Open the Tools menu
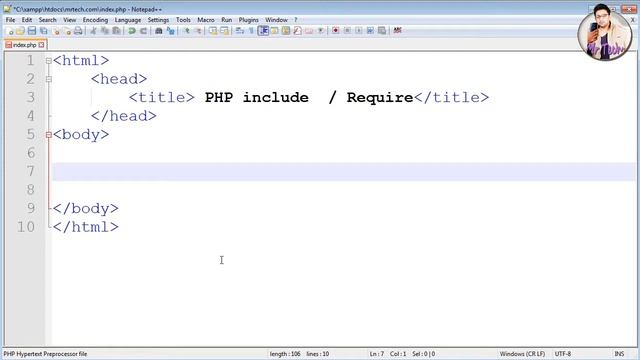 [x=183, y=20]
